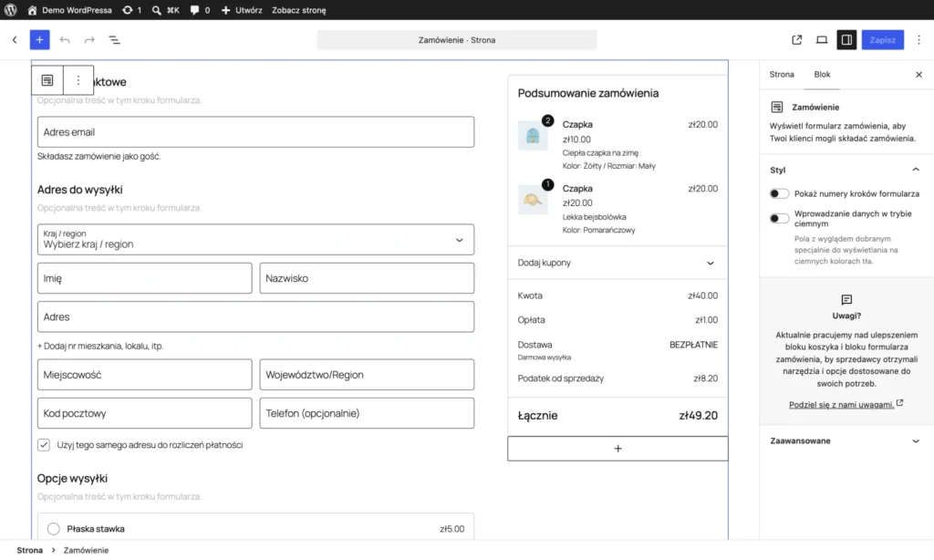934x560 pixels.
Task: Expand the 'Zaawansowane' panel
Action: [846, 441]
